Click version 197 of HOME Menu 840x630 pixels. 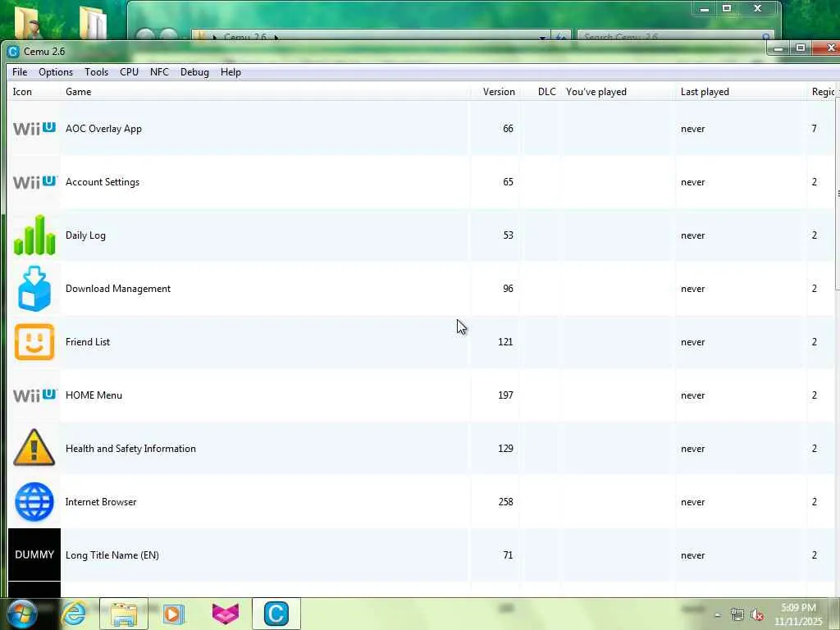pos(505,395)
